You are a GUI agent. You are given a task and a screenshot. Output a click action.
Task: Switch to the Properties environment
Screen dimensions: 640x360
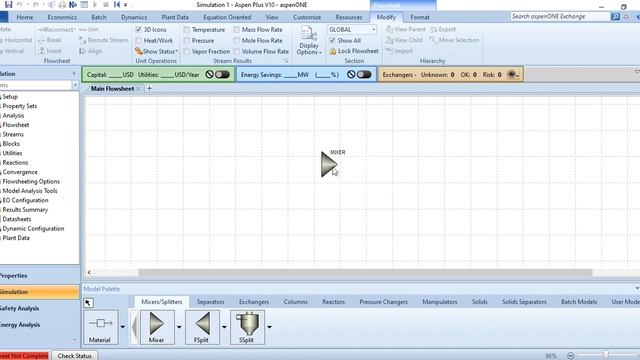[x=40, y=276]
